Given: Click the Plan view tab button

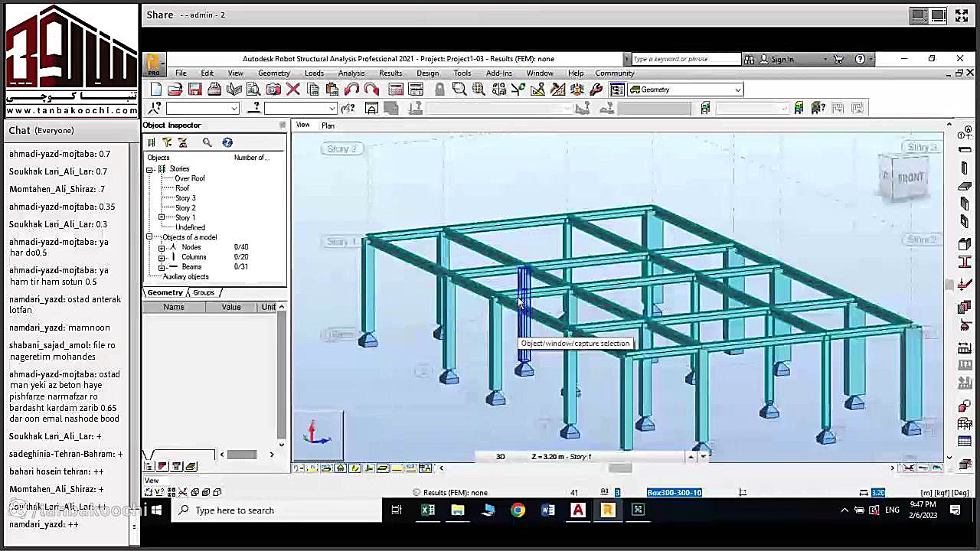Looking at the screenshot, I should (x=328, y=126).
